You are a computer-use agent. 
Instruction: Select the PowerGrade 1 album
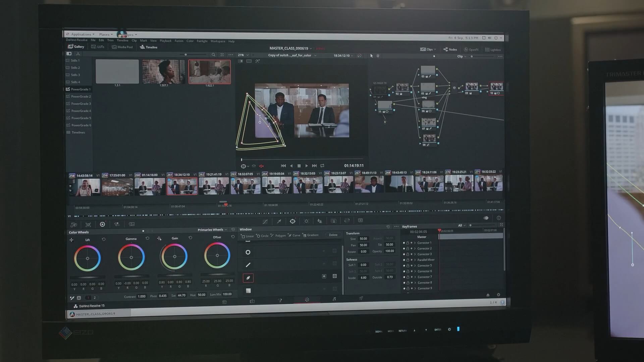coord(78,89)
